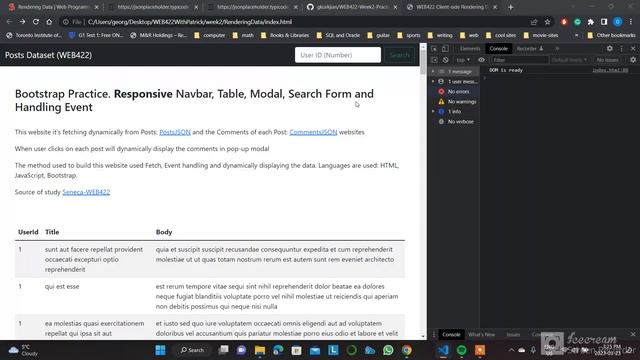
Task: Go to the home page via home icon
Action: click(x=49, y=22)
